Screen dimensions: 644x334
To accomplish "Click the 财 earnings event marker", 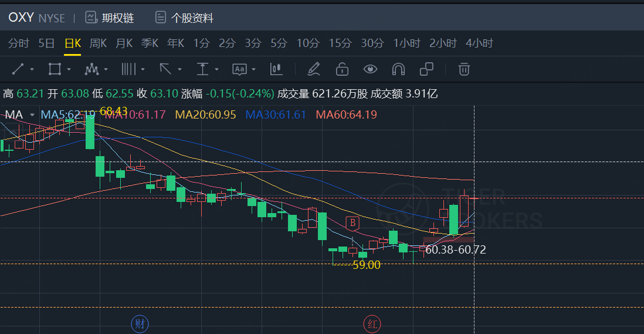I will 140,324.
